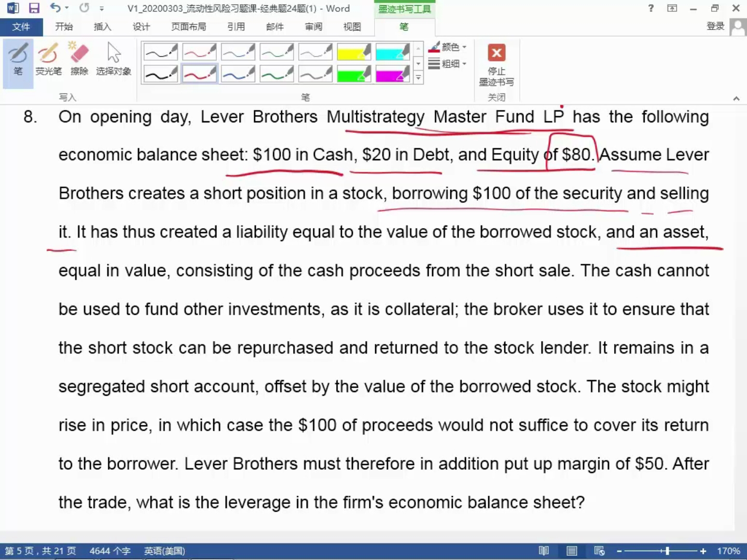Redo or repeat the last action

point(84,8)
